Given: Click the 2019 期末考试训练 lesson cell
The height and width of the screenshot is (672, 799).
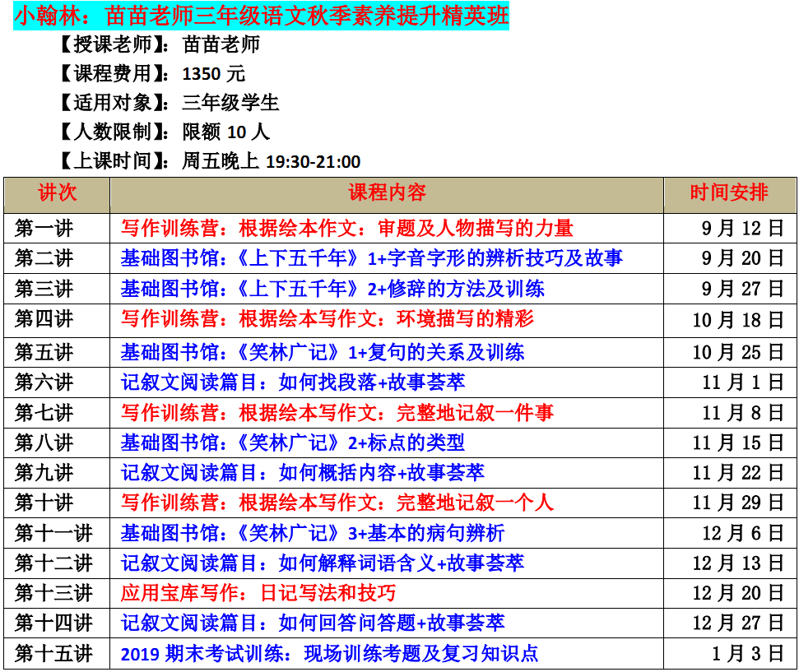Looking at the screenshot, I should (329, 654).
